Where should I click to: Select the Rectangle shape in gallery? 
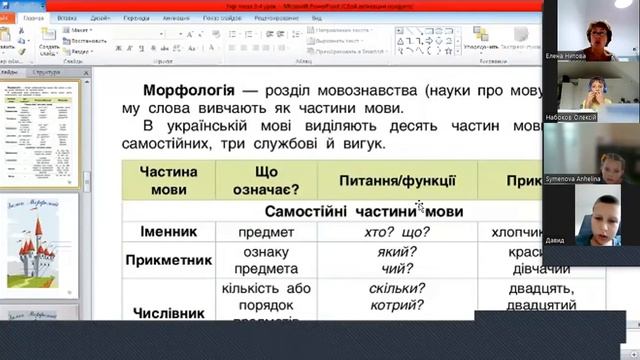coord(429,31)
